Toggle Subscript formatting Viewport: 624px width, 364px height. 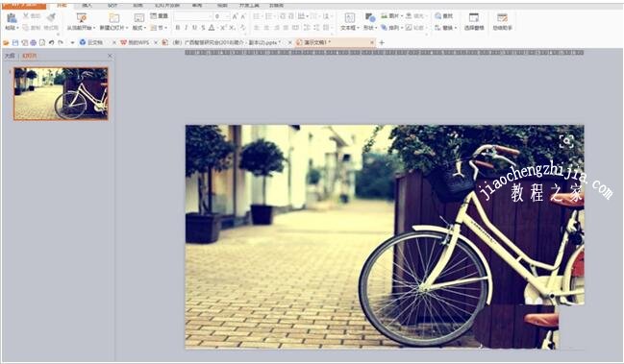point(232,28)
